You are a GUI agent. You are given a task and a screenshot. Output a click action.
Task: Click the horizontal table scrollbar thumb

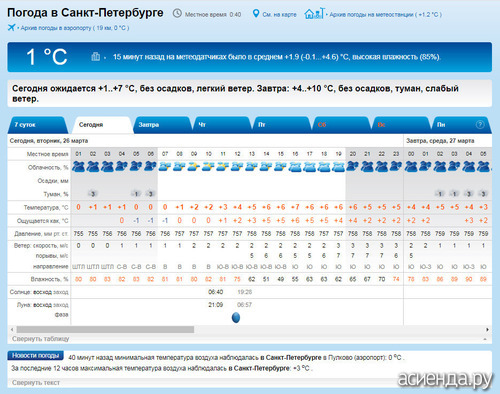tap(105, 329)
